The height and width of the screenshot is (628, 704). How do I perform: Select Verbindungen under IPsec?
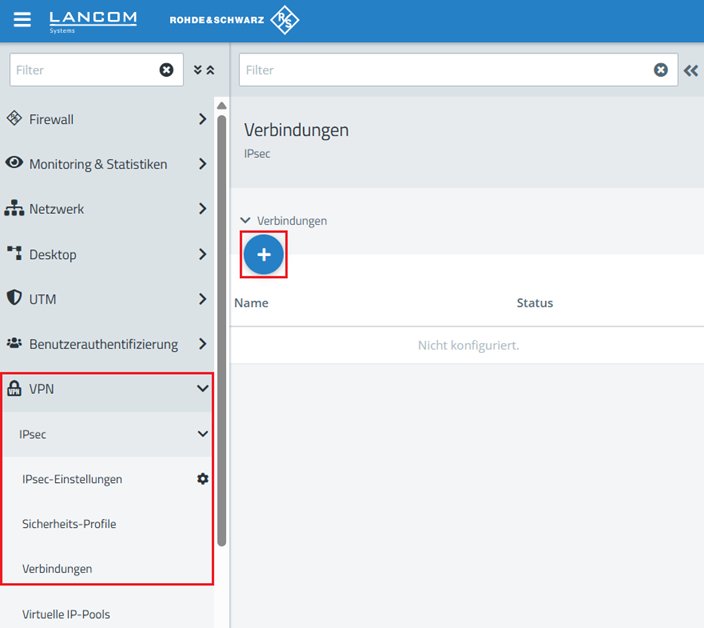pyautogui.click(x=57, y=569)
